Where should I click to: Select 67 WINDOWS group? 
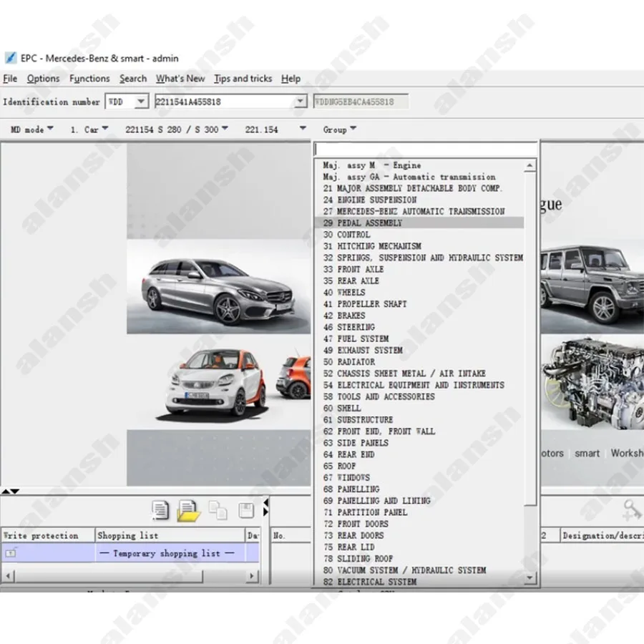pos(419,477)
